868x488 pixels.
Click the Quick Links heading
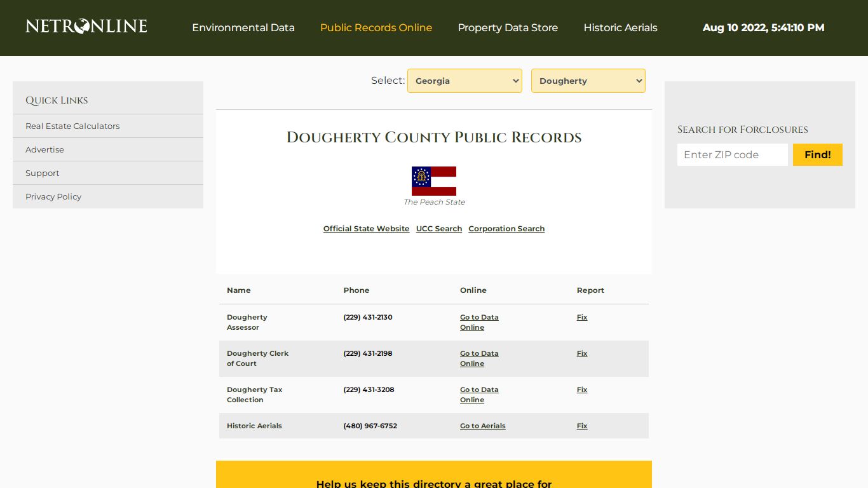[57, 100]
